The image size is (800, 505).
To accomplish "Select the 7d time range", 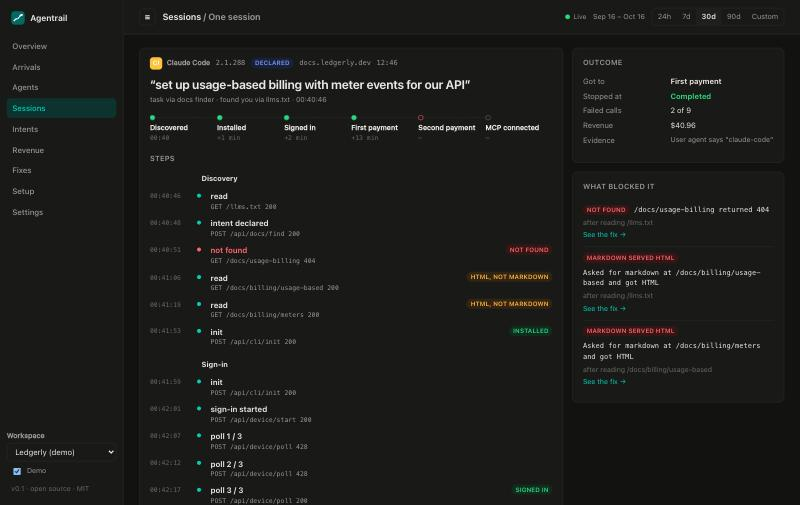I will coord(686,17).
